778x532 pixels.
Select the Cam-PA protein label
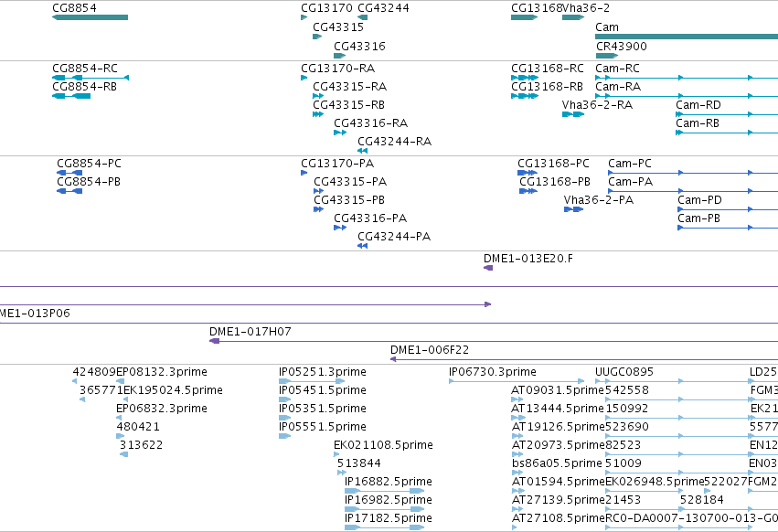[631, 182]
